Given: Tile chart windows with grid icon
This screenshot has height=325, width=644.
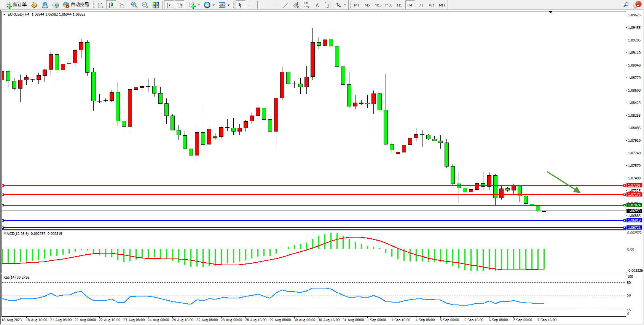Looking at the screenshot, I should 156,5.
